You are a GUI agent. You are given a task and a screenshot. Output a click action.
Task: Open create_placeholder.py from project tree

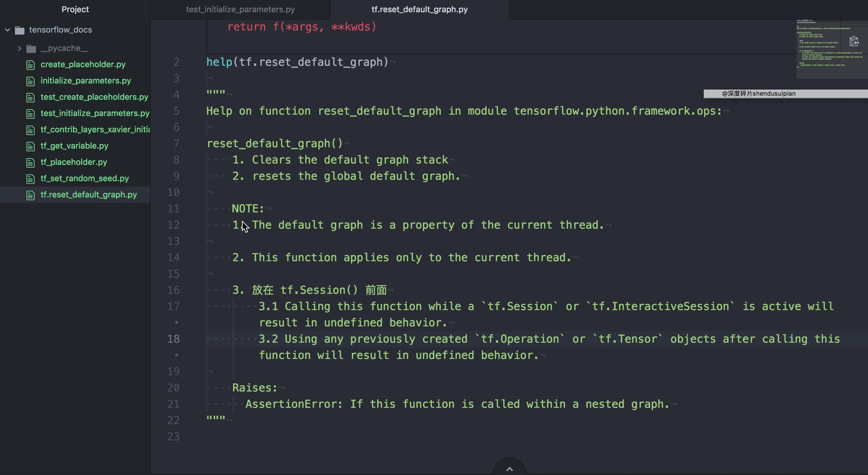point(83,64)
